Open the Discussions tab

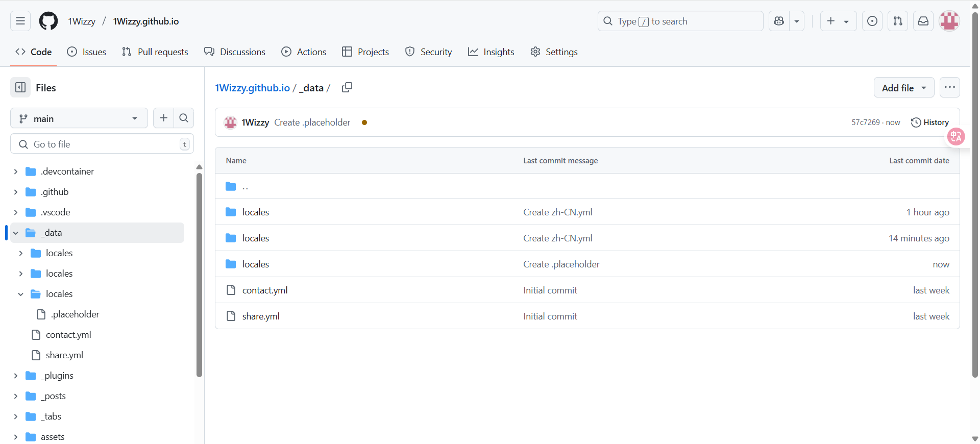[235, 52]
